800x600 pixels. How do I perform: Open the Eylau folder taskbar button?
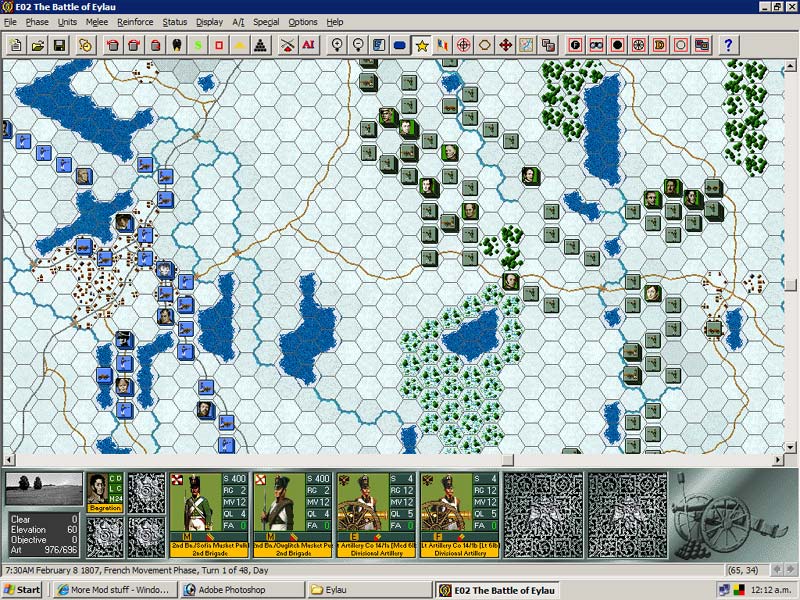coord(369,590)
